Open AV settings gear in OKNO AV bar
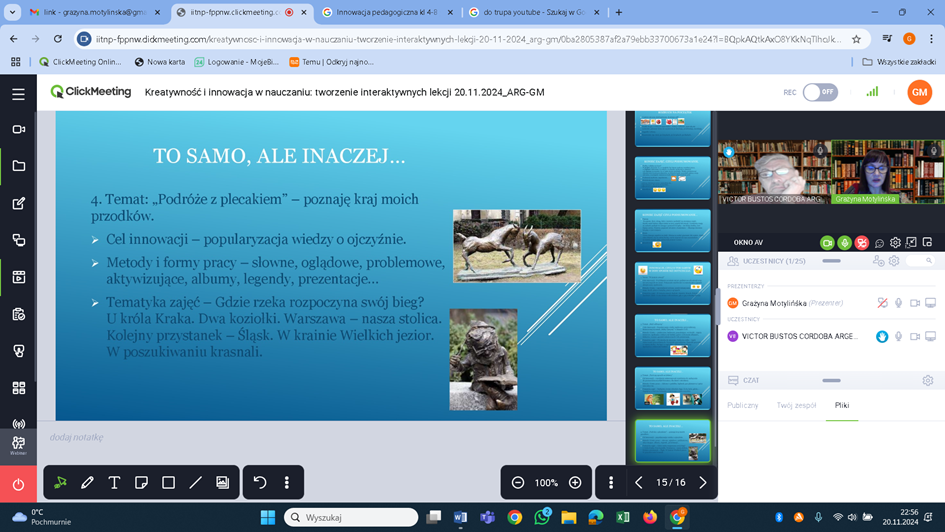This screenshot has width=945, height=532. pyautogui.click(x=895, y=243)
